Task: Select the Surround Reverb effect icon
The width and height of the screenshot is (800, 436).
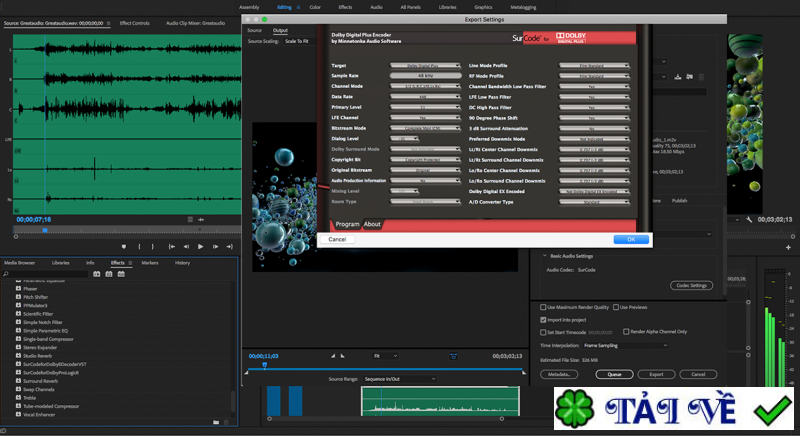Action: click(x=19, y=381)
